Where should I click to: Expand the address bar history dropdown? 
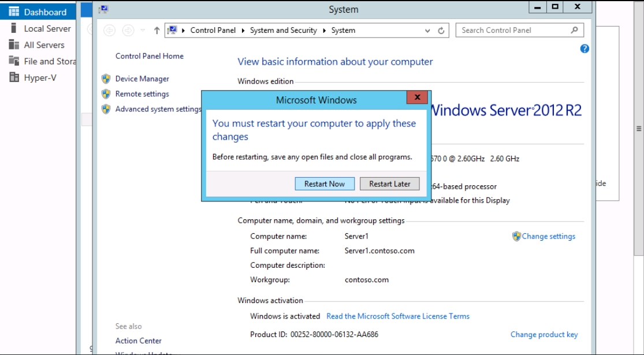click(x=427, y=31)
